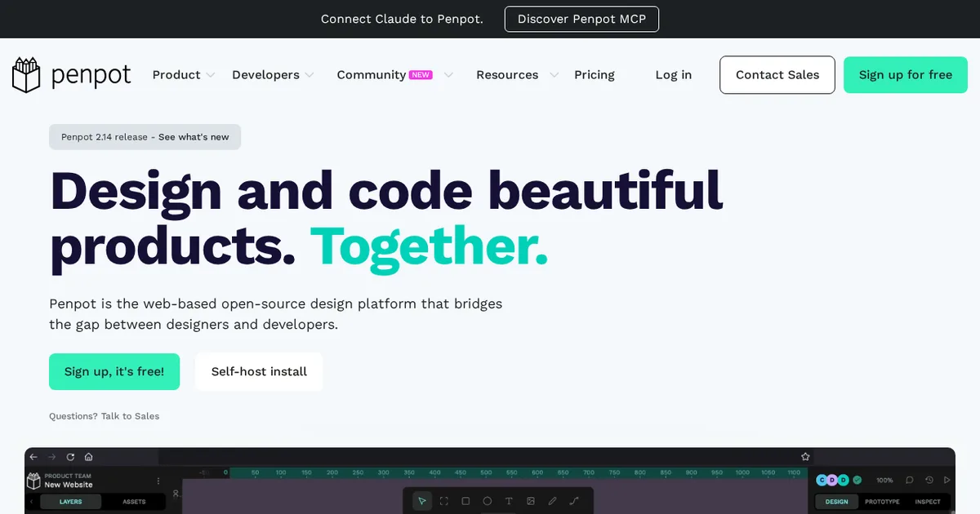Viewport: 980px width, 514px height.
Task: Switch to the Design tab
Action: 836,502
